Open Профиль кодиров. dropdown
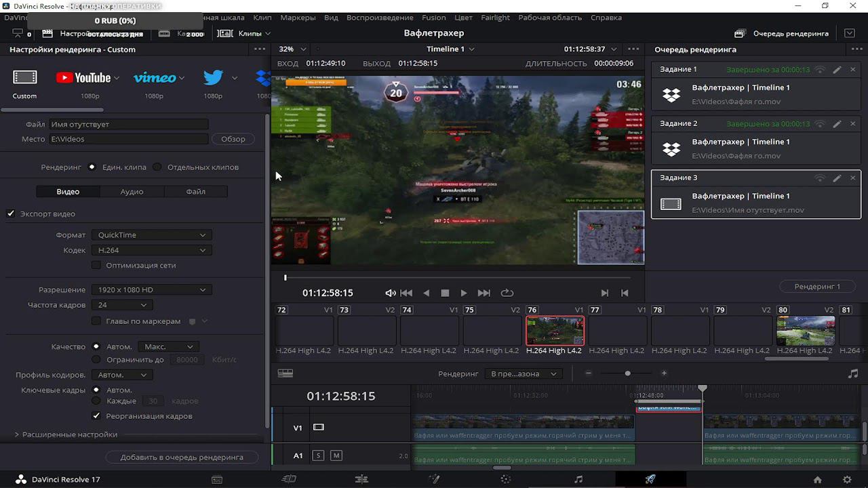This screenshot has width=868, height=488. pyautogui.click(x=122, y=375)
